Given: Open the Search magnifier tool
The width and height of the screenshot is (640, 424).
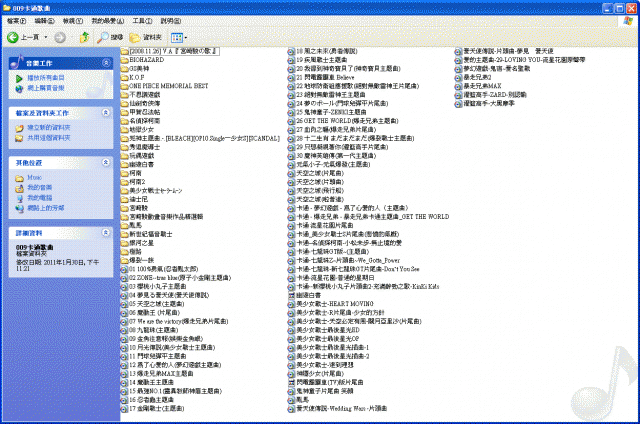Looking at the screenshot, I should 102,38.
